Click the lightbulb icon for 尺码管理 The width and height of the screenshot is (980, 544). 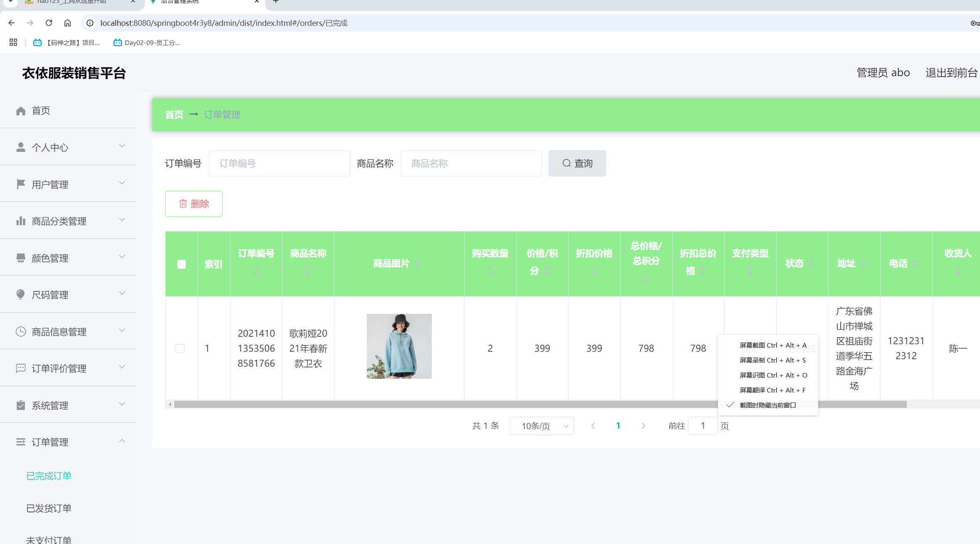click(x=21, y=295)
